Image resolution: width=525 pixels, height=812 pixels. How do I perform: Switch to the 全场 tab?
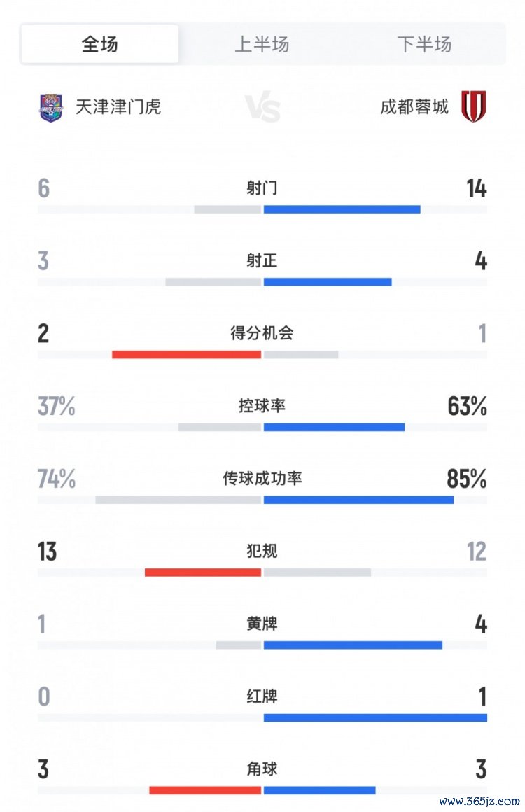pos(99,45)
